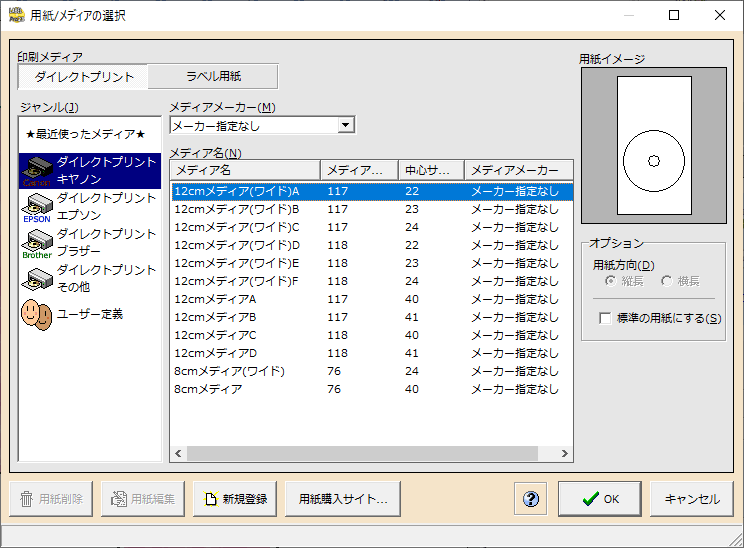The width and height of the screenshot is (744, 548).
Task: Select the Brother direct print printer icon
Action: [37, 243]
